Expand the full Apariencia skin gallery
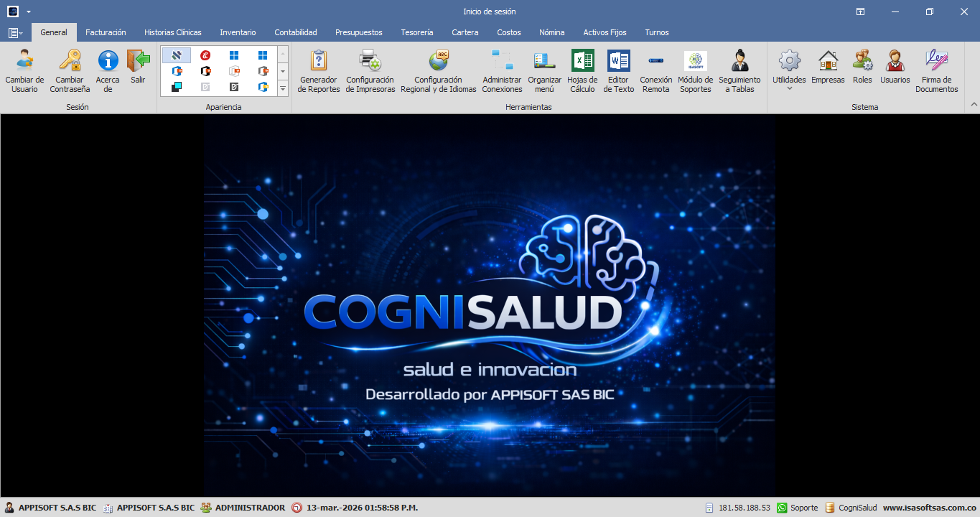980x517 pixels. pyautogui.click(x=283, y=88)
